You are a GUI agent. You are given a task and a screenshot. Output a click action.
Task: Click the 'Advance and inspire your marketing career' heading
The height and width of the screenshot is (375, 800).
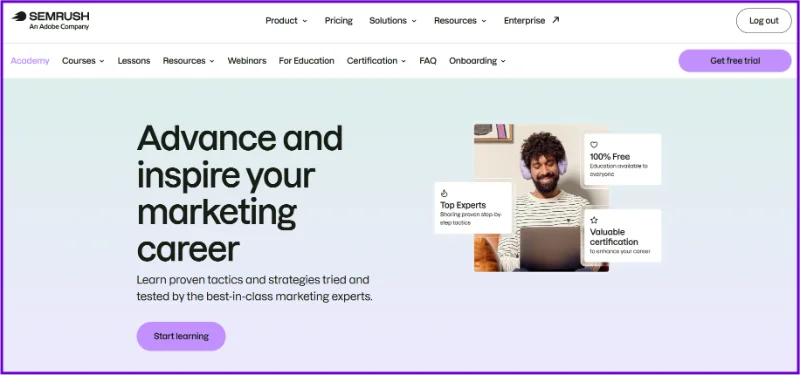tap(240, 193)
